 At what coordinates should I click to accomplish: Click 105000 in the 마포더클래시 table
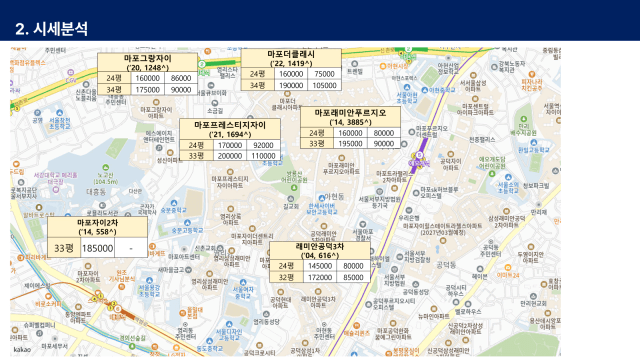coord(324,85)
